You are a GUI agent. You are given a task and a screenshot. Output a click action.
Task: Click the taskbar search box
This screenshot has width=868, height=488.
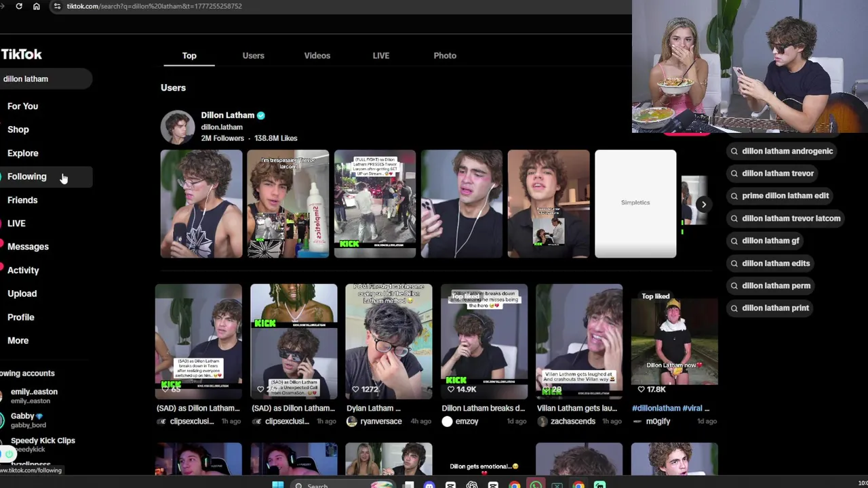click(344, 484)
